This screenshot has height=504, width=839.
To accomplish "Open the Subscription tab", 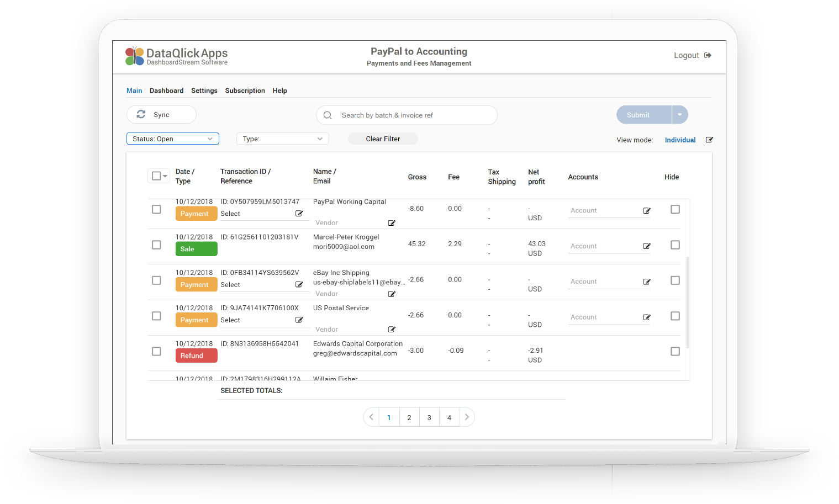I will [245, 91].
